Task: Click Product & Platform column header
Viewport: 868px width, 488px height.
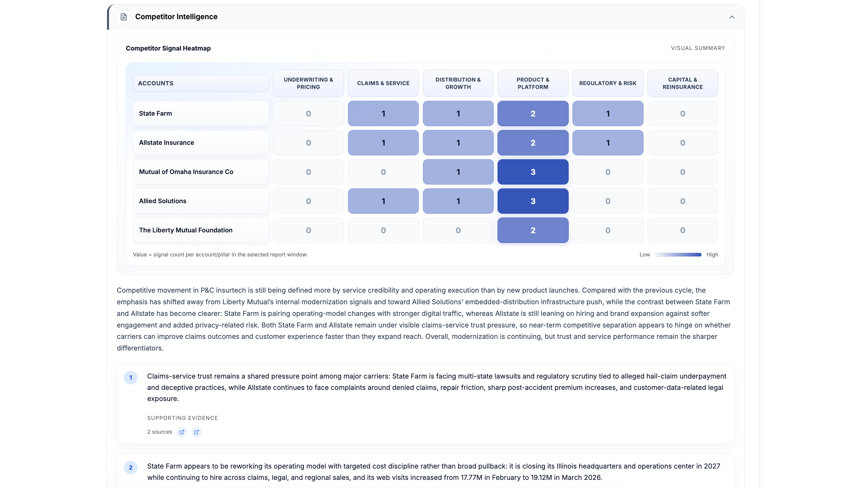Action: click(x=533, y=83)
